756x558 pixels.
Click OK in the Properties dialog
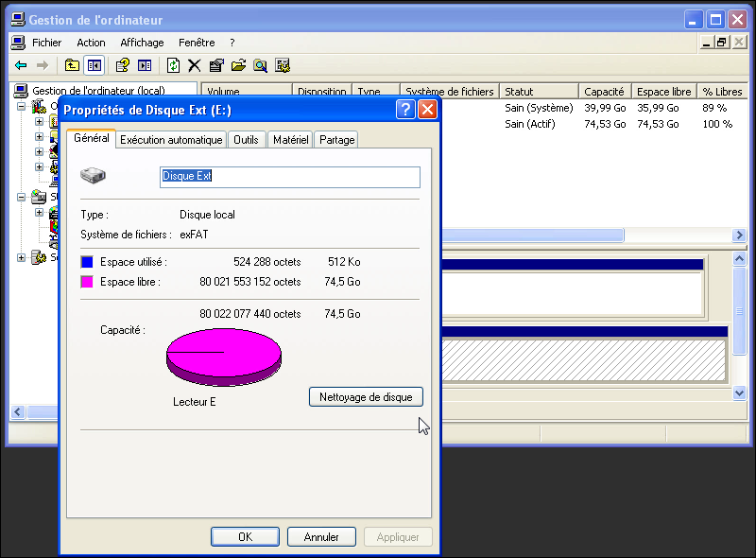pyautogui.click(x=245, y=537)
